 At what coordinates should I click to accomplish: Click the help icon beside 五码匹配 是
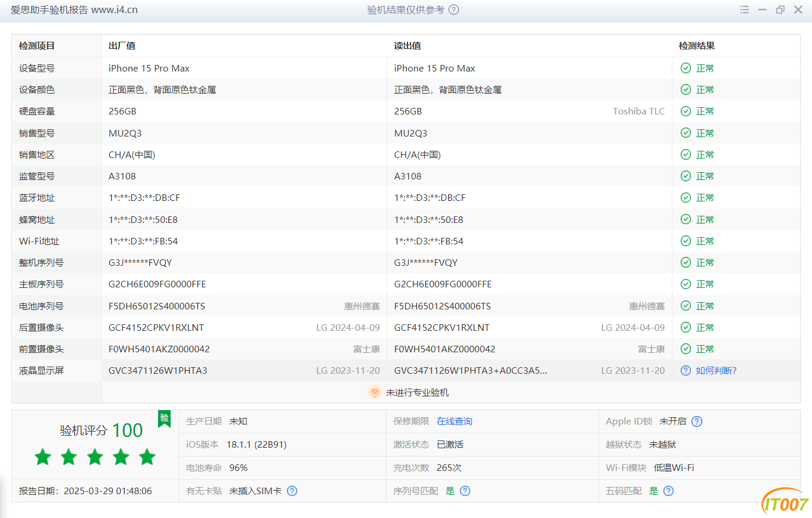click(668, 491)
